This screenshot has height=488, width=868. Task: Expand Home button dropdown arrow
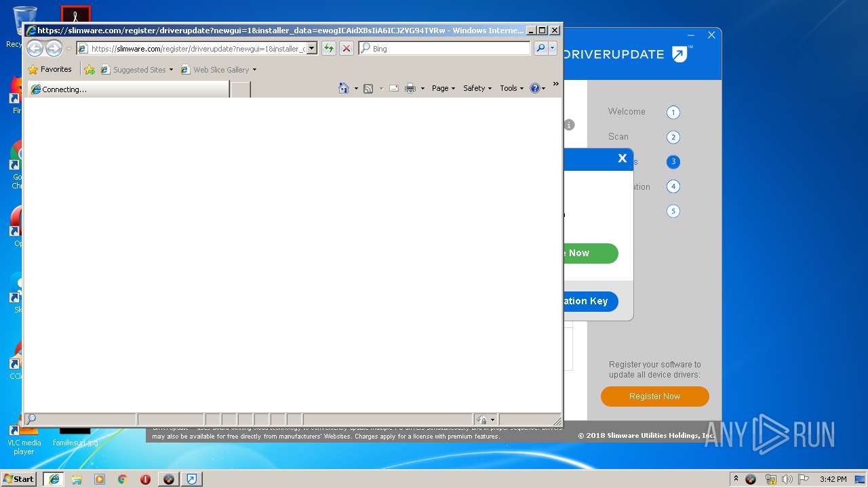pos(356,89)
